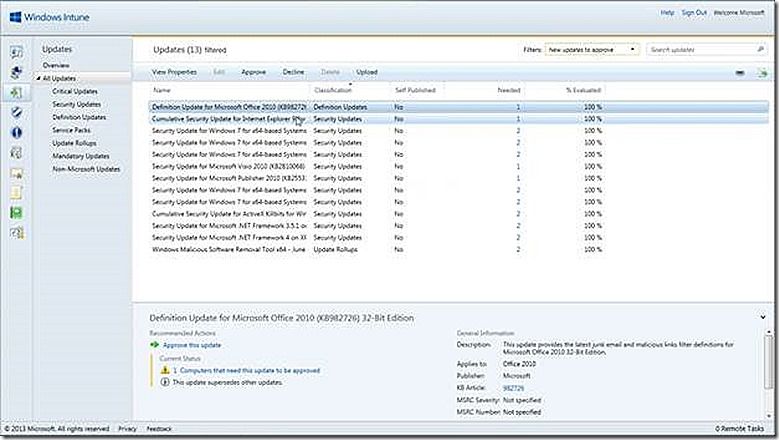779x440 pixels.
Task: Click the info icon beside supersedes message
Action: [x=165, y=382]
